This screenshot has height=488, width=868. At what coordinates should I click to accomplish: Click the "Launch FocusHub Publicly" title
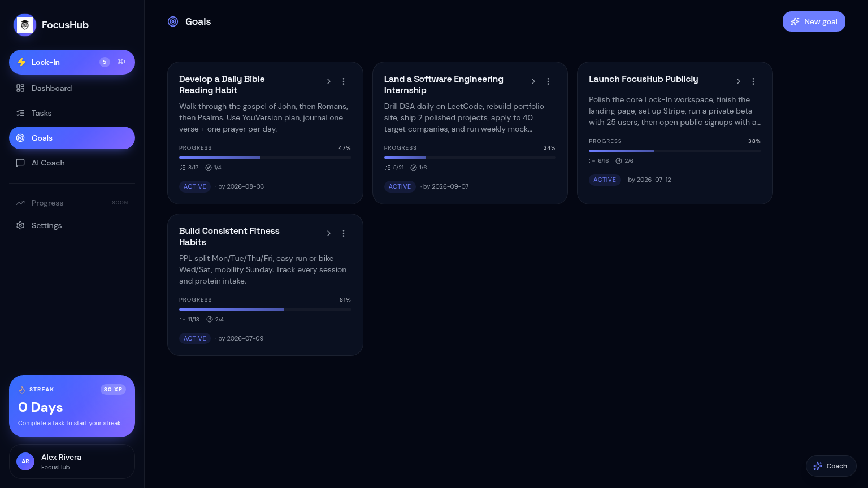pyautogui.click(x=644, y=79)
